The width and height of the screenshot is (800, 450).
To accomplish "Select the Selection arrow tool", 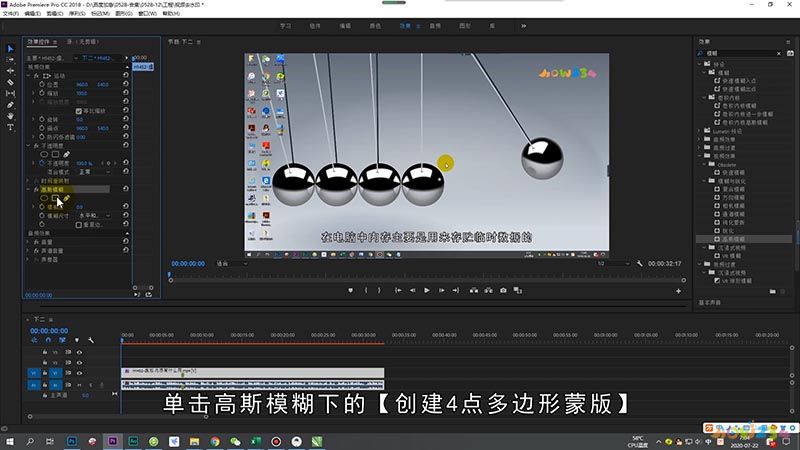I will [x=10, y=48].
